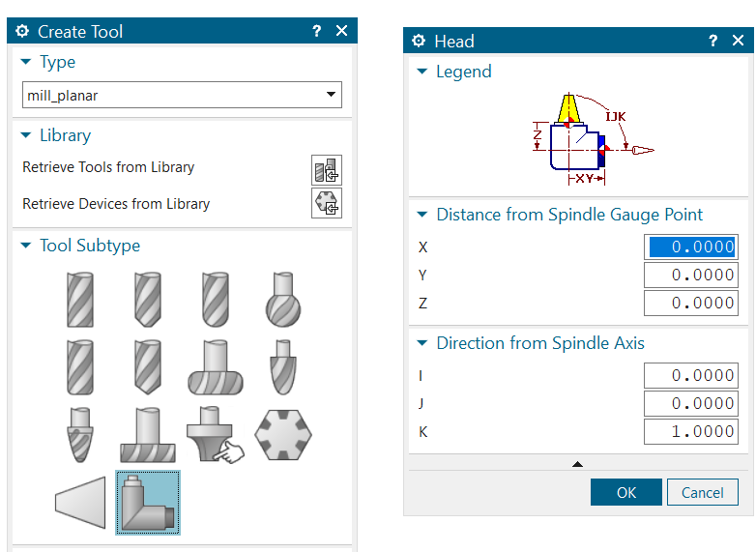Collapse the Tool Subtype section
Image resolution: width=756 pixels, height=552 pixels.
(26, 246)
